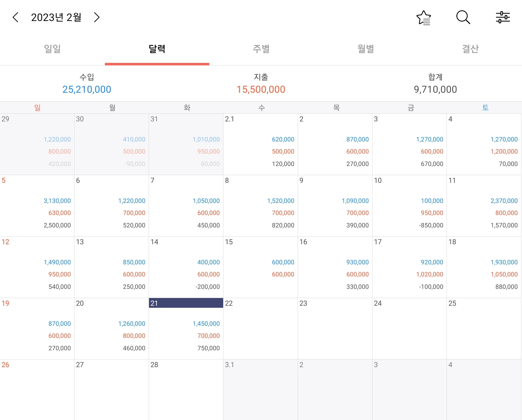Click balance 670,000 on the 3rd

432,164
